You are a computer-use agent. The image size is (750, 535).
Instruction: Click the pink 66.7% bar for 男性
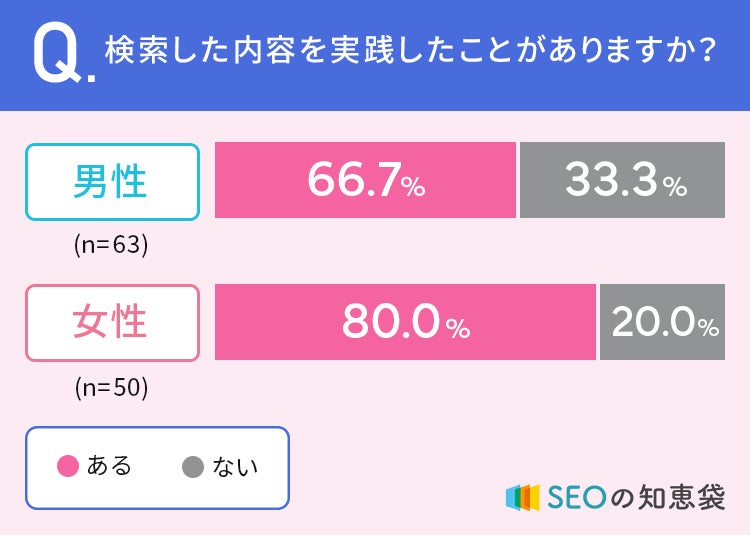[365, 181]
